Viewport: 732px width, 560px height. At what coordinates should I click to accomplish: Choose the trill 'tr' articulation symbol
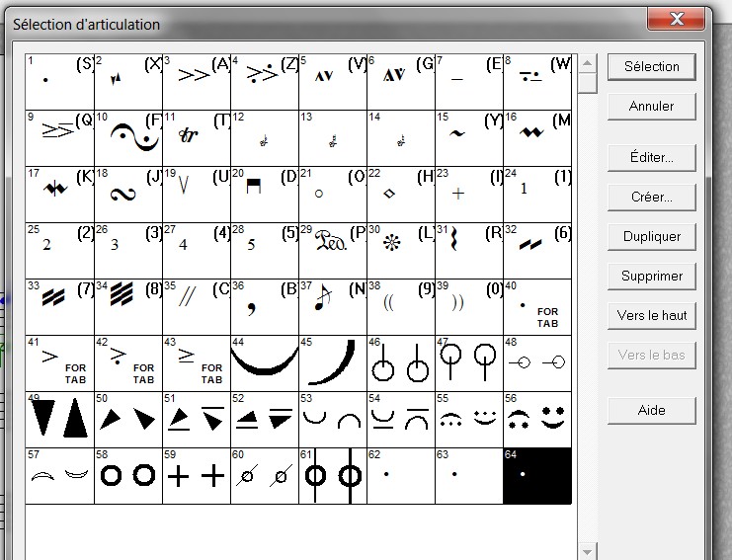click(x=197, y=136)
